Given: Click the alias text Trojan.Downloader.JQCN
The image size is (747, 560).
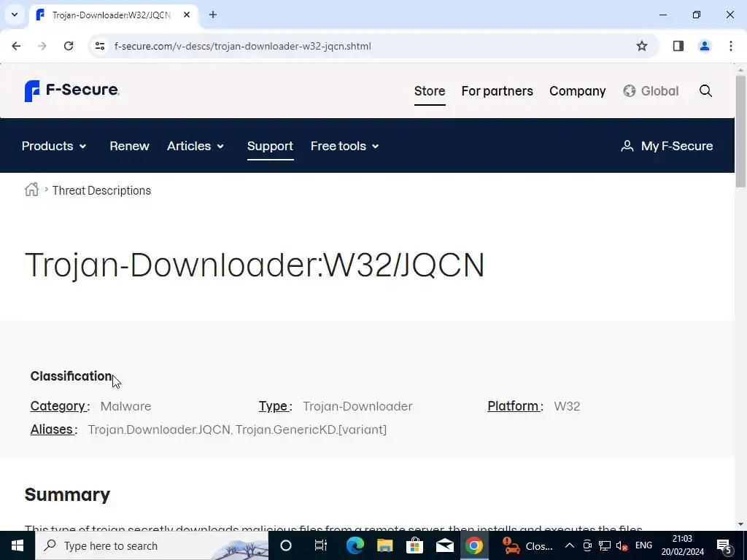Looking at the screenshot, I should pyautogui.click(x=159, y=429).
